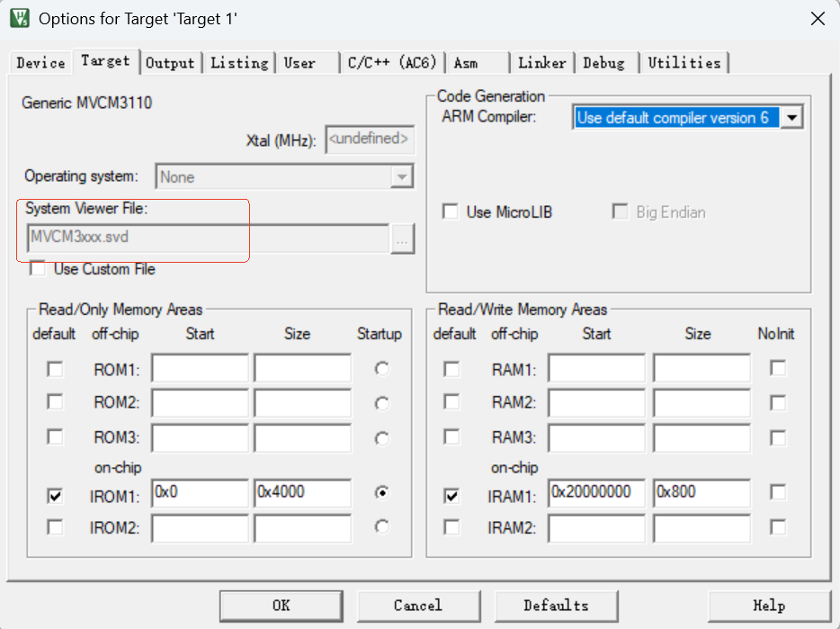Click the OK button
The width and height of the screenshot is (840, 629).
click(x=281, y=606)
